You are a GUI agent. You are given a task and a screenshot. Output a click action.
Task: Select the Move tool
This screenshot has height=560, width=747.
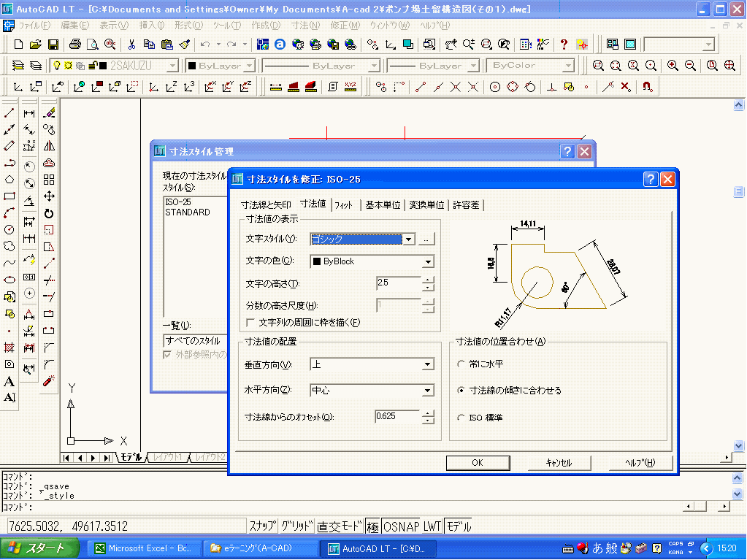49,196
